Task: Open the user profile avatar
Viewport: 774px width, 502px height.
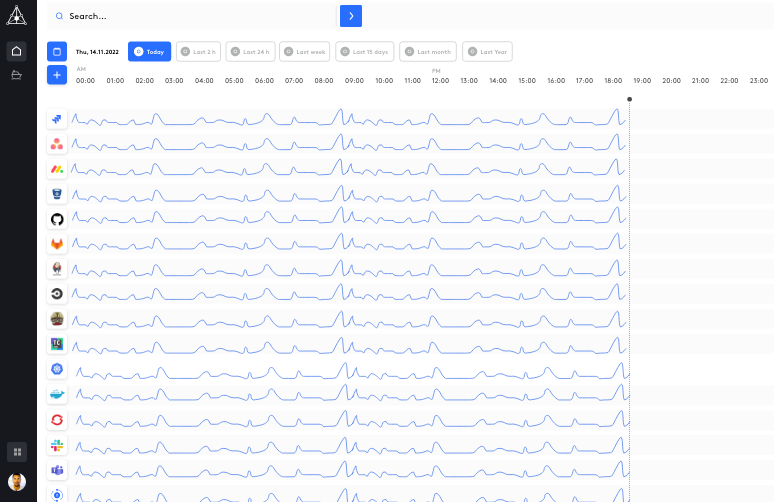Action: click(x=17, y=482)
